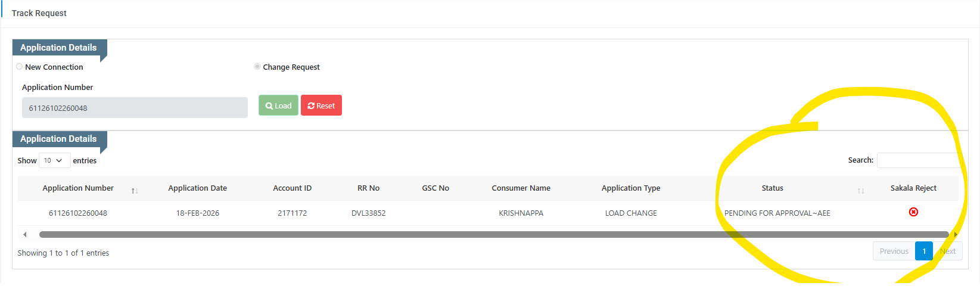Click the right arrow of horizontal scrollbar
This screenshot has width=980, height=295.
[955, 234]
